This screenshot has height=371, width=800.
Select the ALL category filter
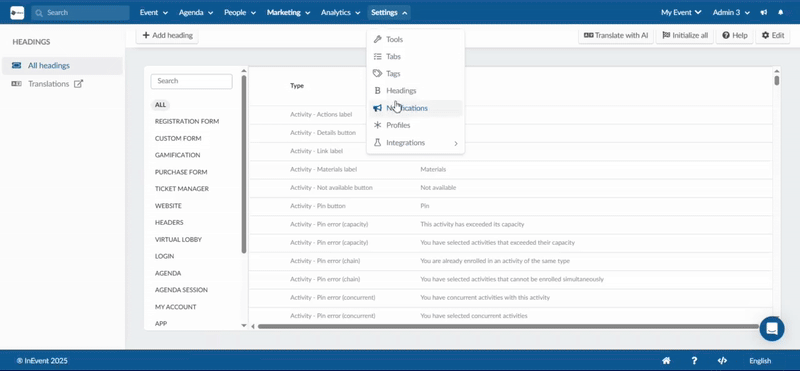point(160,105)
